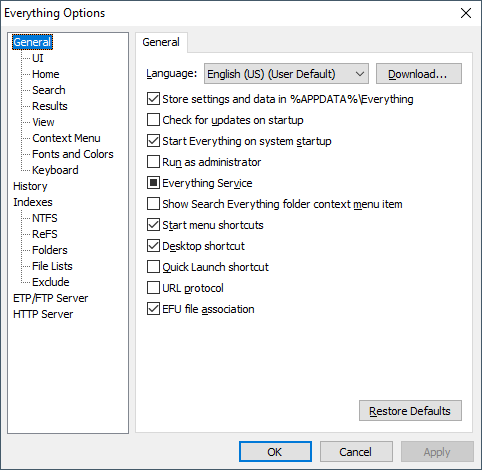Select Keyboard in the tree
This screenshot has width=482, height=470.
coord(55,170)
